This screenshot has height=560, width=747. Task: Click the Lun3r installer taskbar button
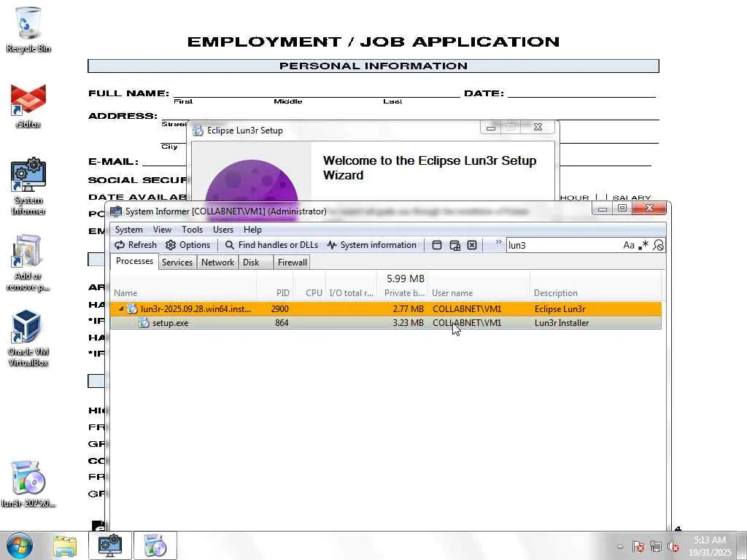tap(155, 545)
